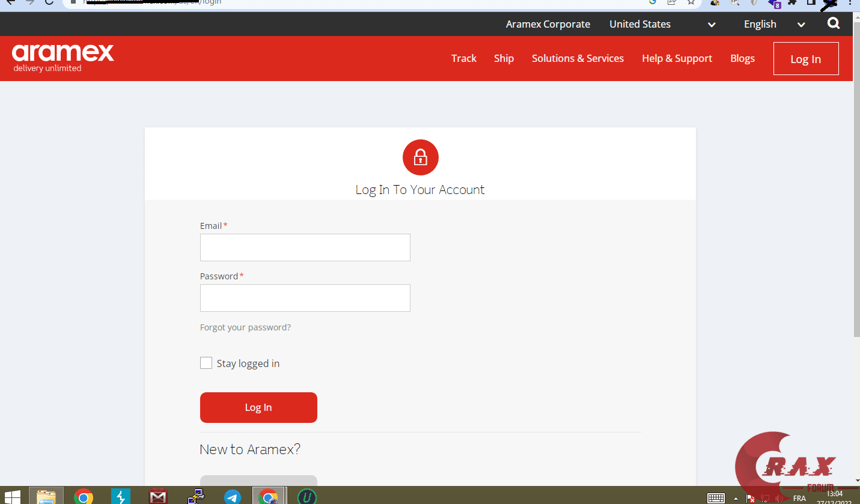The height and width of the screenshot is (504, 860).
Task: Click into the Password input field
Action: coord(305,298)
